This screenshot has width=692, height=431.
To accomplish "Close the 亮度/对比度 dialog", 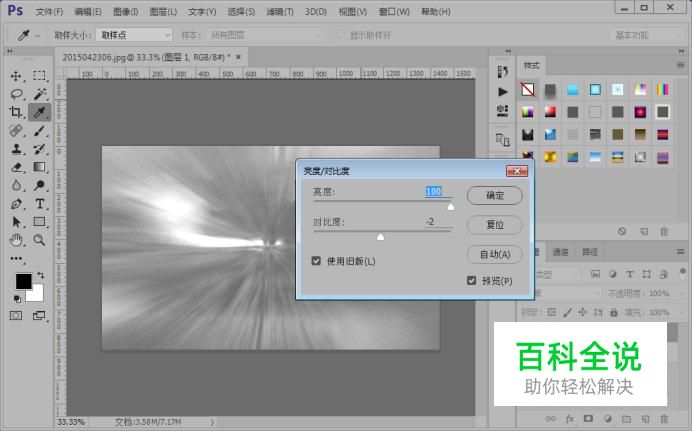I will pos(516,171).
